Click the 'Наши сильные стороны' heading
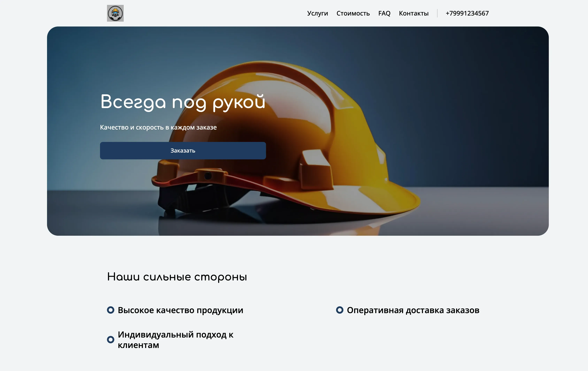 [x=177, y=277]
